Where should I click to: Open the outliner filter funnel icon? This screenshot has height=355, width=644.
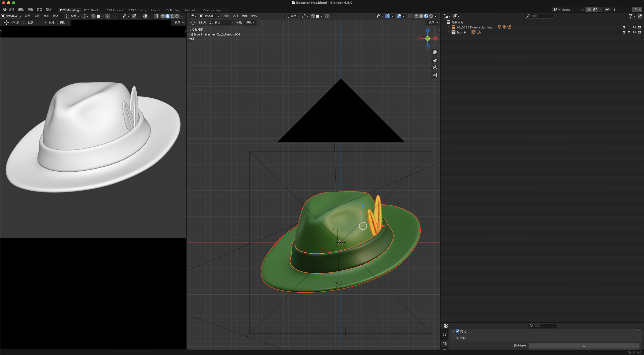(x=630, y=16)
